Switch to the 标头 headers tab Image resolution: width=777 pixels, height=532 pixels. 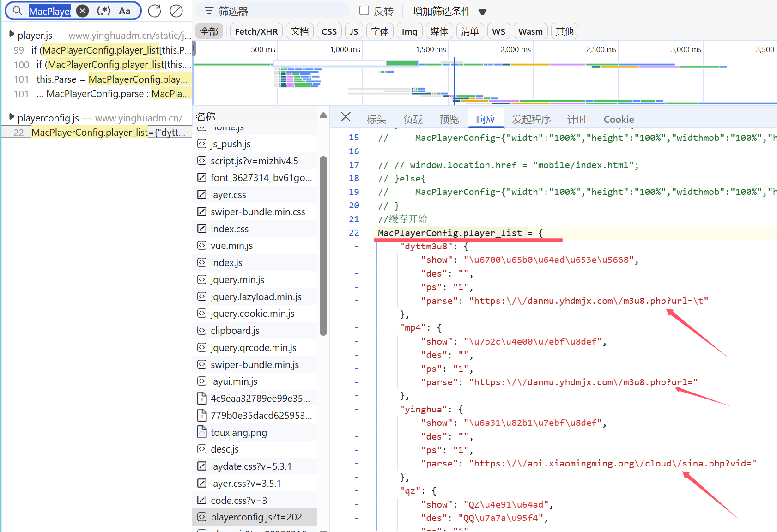(x=376, y=120)
